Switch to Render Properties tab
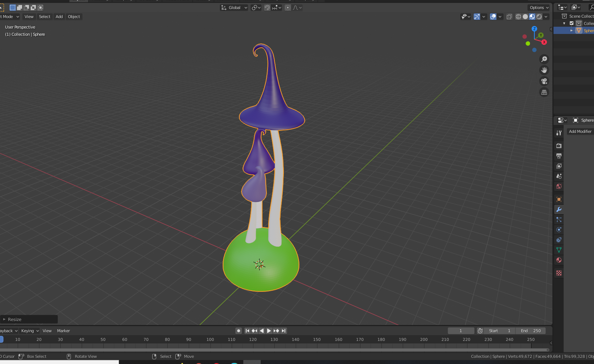 click(x=559, y=146)
